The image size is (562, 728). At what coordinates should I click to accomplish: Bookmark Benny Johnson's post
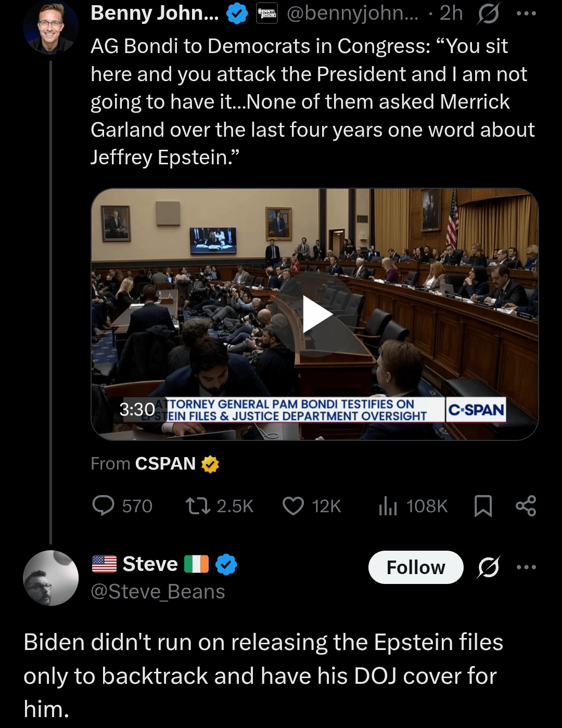[483, 505]
